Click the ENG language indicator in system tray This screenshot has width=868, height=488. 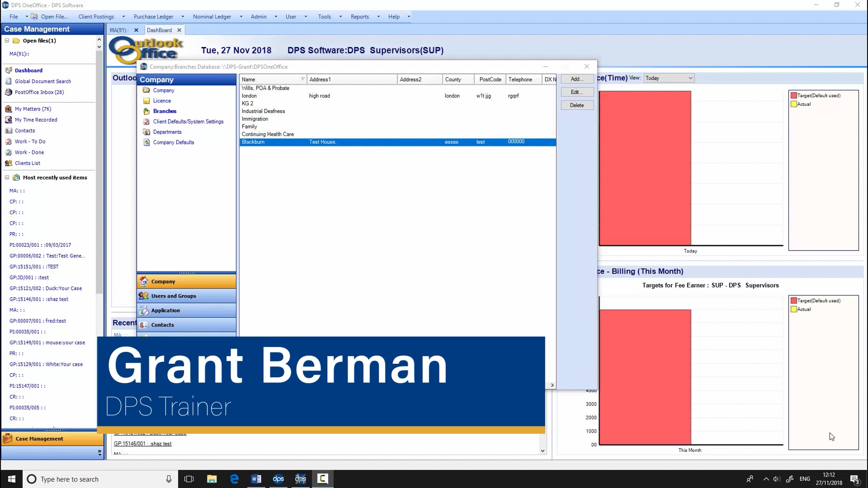[x=805, y=479]
